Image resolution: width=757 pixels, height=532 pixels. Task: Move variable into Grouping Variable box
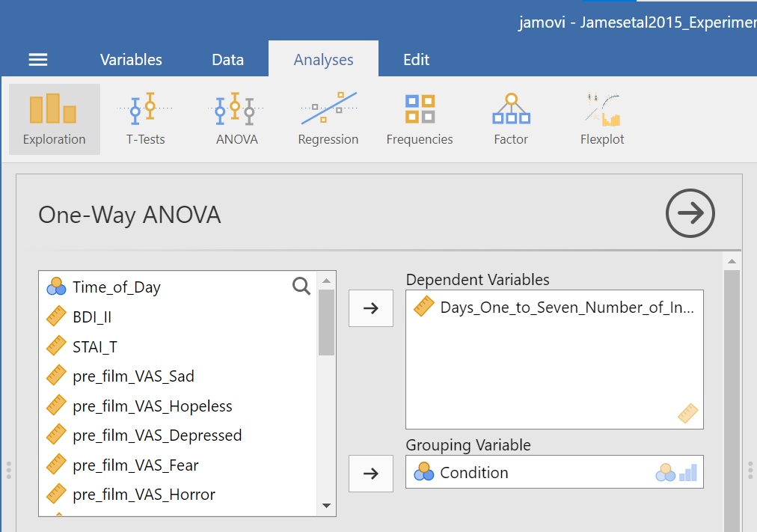pos(371,473)
